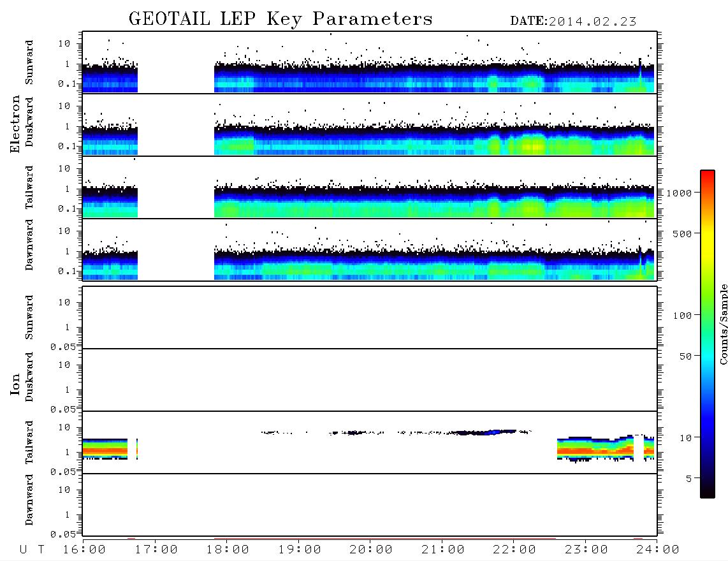Screen dimensions: 728x561
Task: Select the Electron "Duskward" axis label
Action: [29, 122]
